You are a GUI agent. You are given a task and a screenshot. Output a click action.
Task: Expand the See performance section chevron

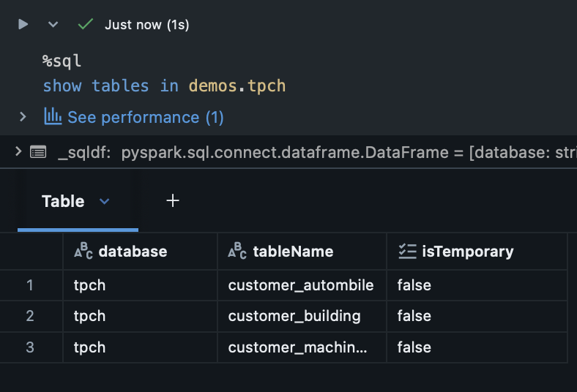click(23, 116)
